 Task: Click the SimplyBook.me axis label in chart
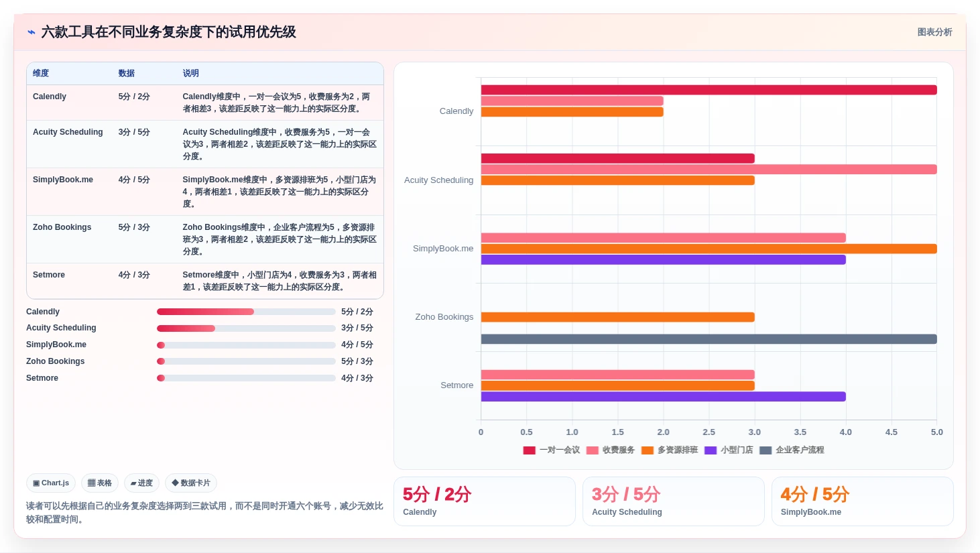(x=443, y=249)
